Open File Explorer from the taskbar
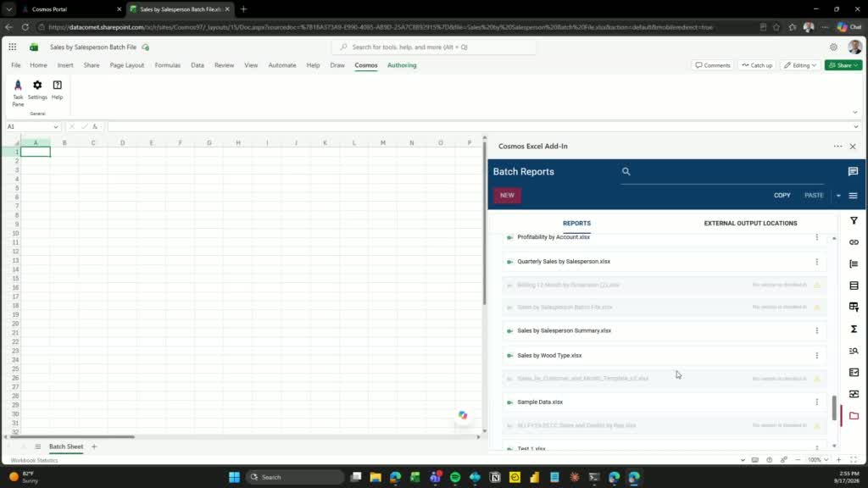This screenshot has height=488, width=868. point(376,477)
